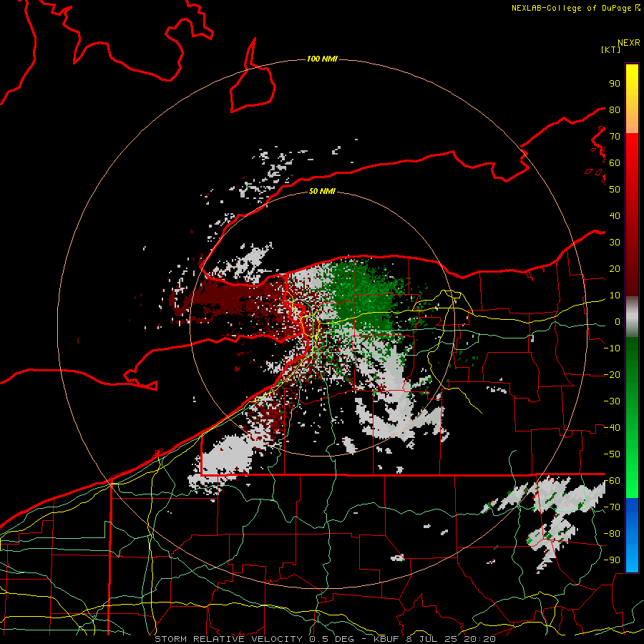Click the 0 knot scale label
This screenshot has height=644, width=644.
(618, 322)
